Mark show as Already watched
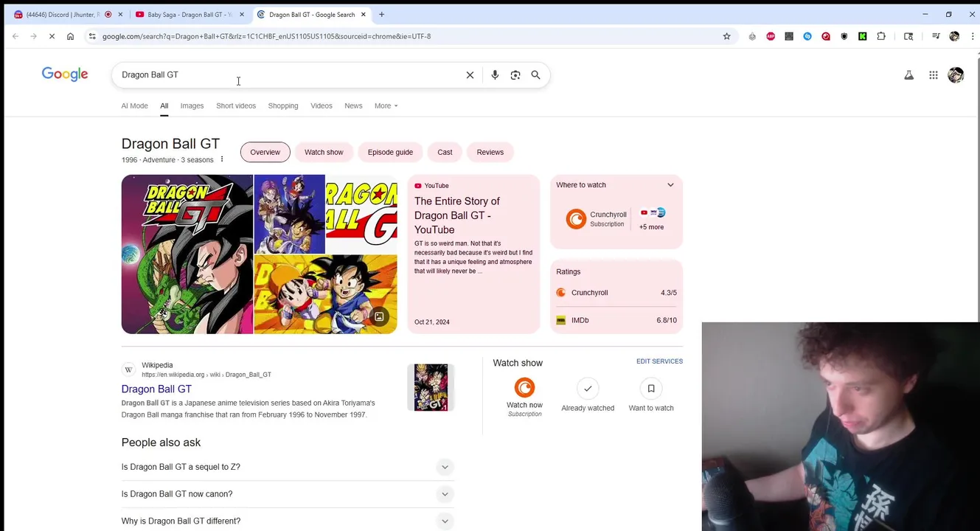This screenshot has width=980, height=531. (x=588, y=388)
